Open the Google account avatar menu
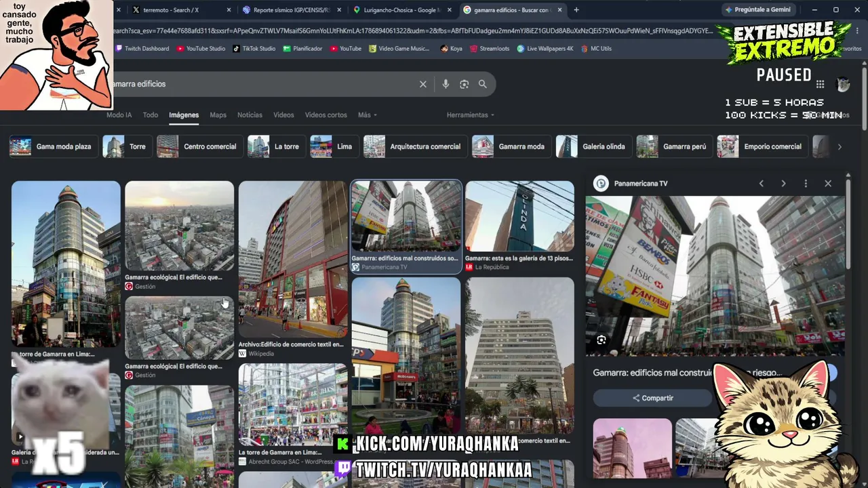This screenshot has height=488, width=868. pos(843,84)
